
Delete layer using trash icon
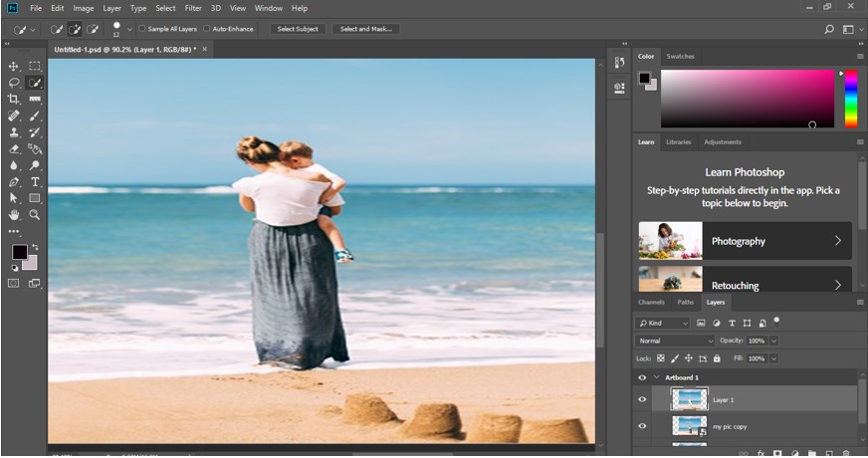click(844, 452)
